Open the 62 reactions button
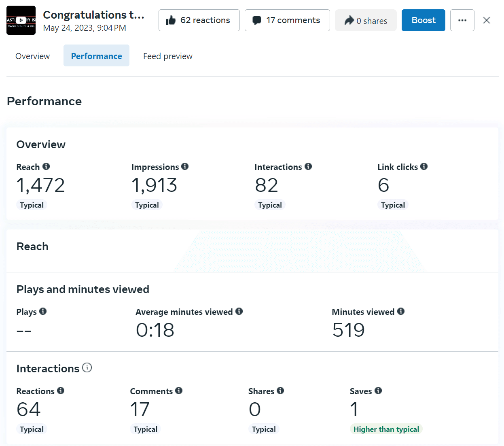 coord(199,20)
